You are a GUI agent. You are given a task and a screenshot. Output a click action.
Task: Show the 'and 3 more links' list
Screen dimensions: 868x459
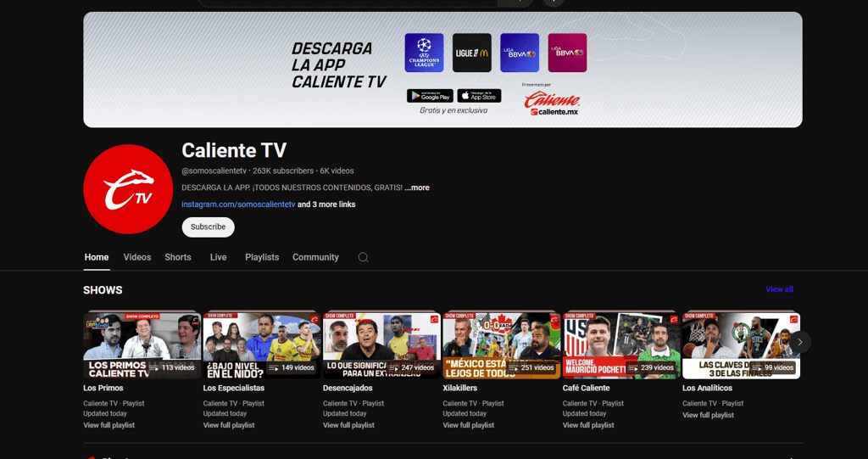[326, 204]
